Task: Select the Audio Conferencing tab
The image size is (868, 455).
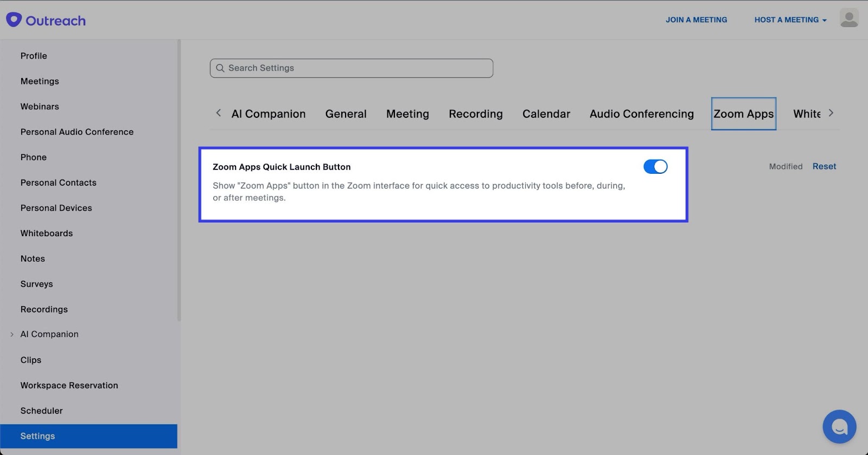Action: pyautogui.click(x=641, y=114)
